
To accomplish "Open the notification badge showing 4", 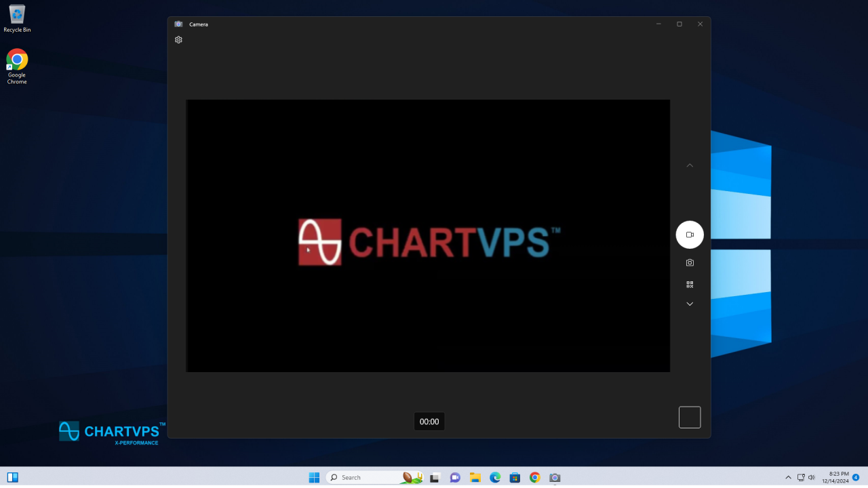I will 856,478.
